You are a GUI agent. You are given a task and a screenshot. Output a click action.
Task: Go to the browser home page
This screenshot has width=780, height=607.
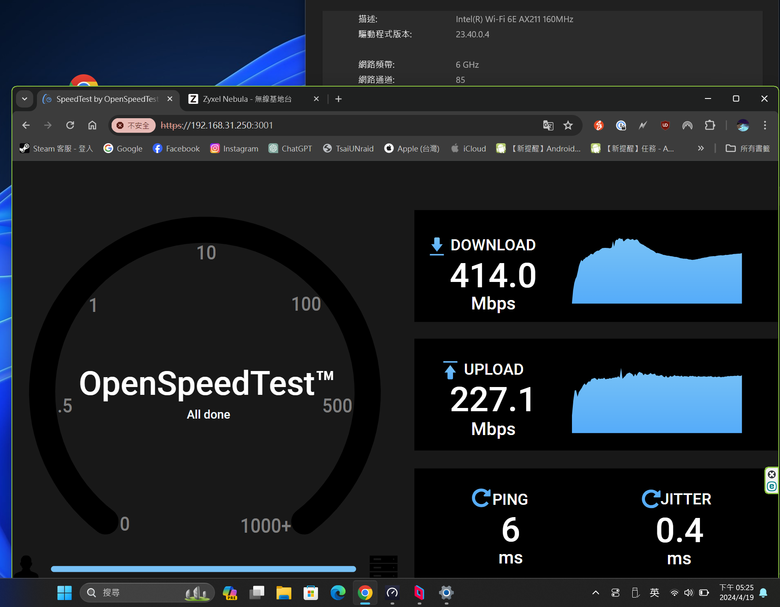(x=92, y=125)
